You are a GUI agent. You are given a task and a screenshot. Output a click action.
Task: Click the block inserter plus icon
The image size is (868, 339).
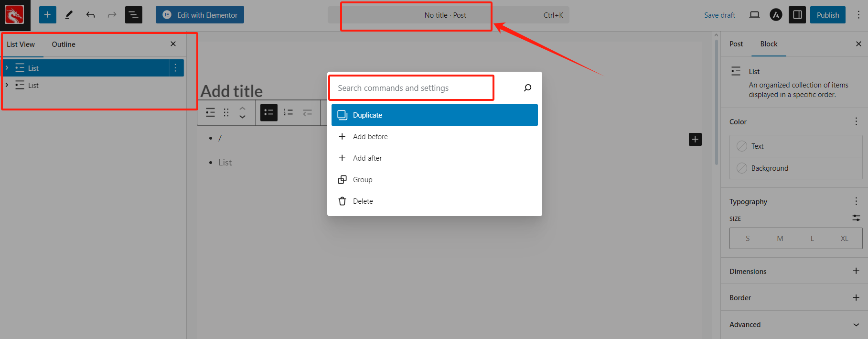[x=47, y=15]
